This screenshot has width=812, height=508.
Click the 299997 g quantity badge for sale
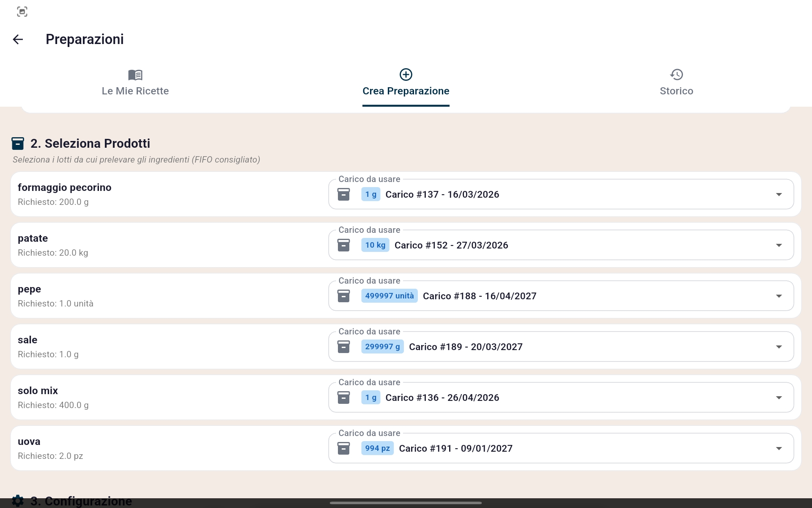(382, 347)
